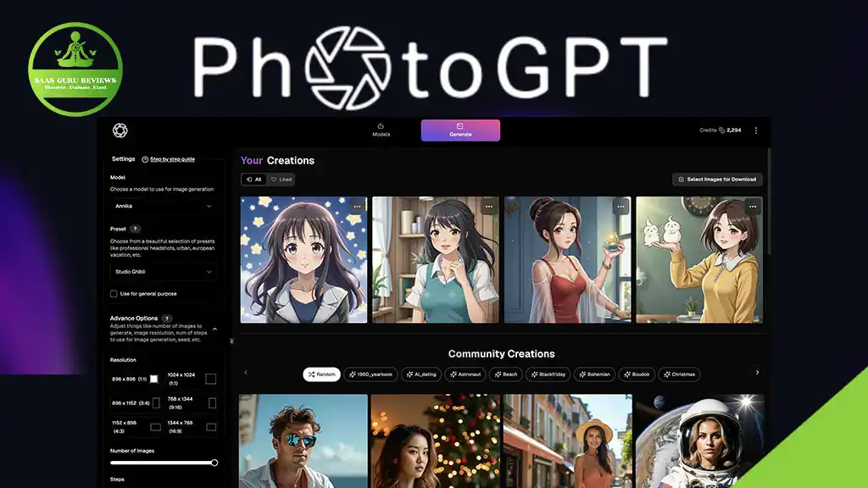Open options menu on yellow-hoodie anime image
Image resolution: width=868 pixels, height=488 pixels.
(753, 207)
